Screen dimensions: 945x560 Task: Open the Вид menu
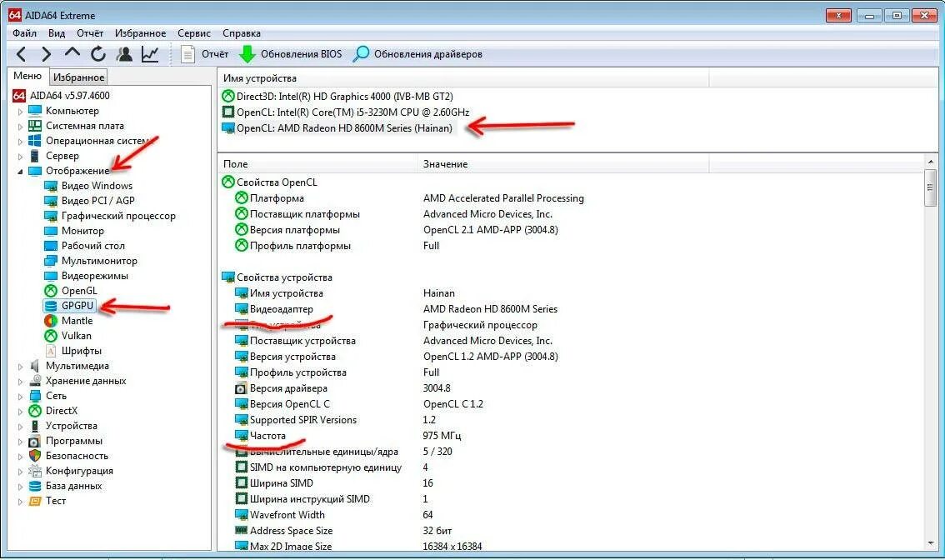57,33
